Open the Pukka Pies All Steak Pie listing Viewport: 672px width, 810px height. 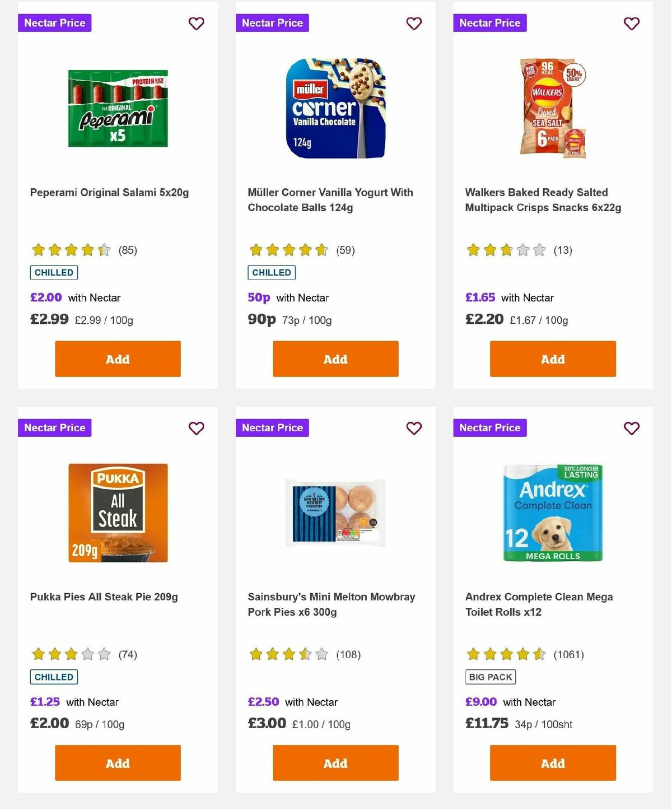click(104, 597)
